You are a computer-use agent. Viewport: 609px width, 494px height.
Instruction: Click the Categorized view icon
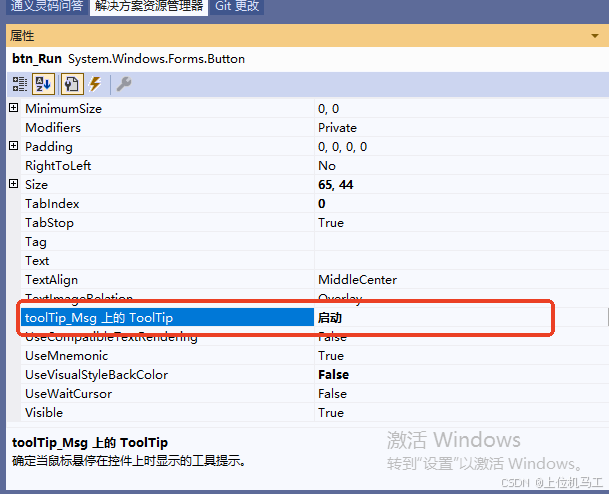coord(19,84)
